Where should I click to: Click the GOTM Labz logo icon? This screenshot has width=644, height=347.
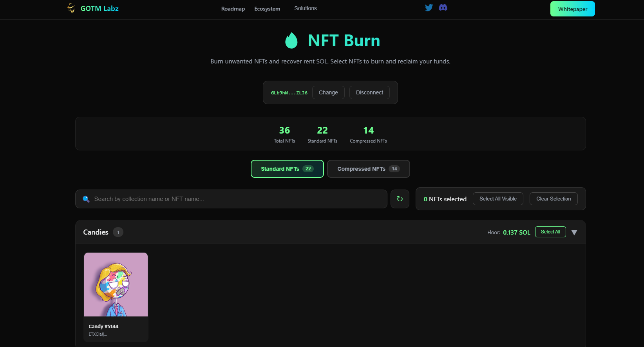(x=71, y=8)
